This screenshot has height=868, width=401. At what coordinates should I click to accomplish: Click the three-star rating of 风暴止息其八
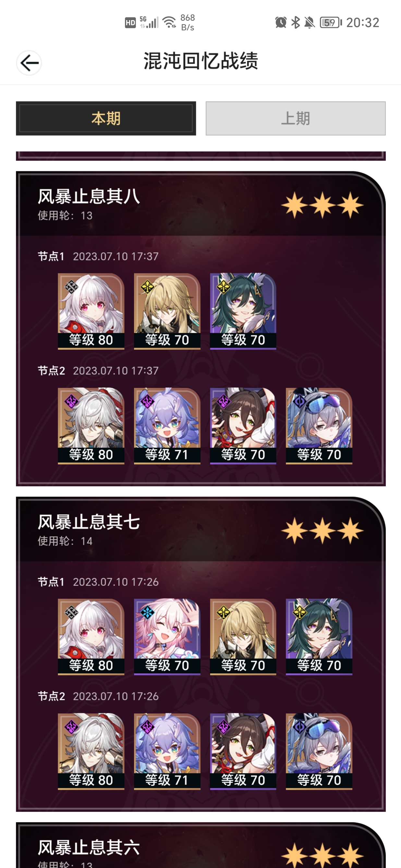(x=322, y=205)
